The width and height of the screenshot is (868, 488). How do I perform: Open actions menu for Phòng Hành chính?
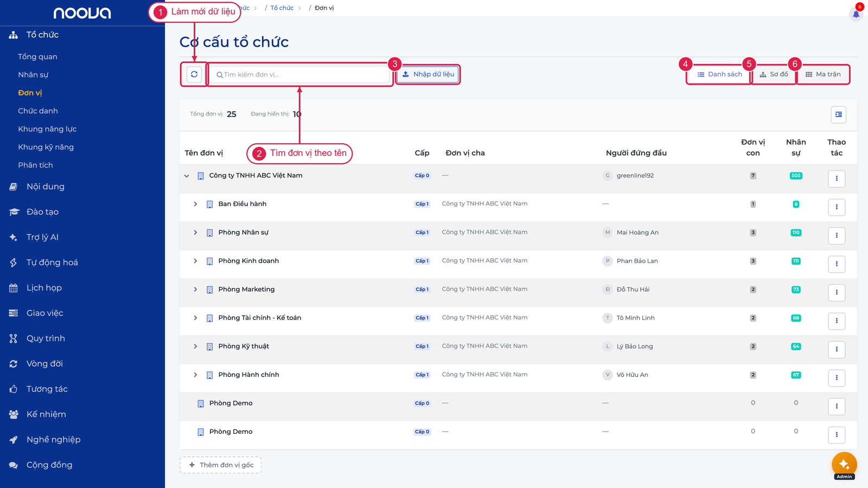coord(837,377)
